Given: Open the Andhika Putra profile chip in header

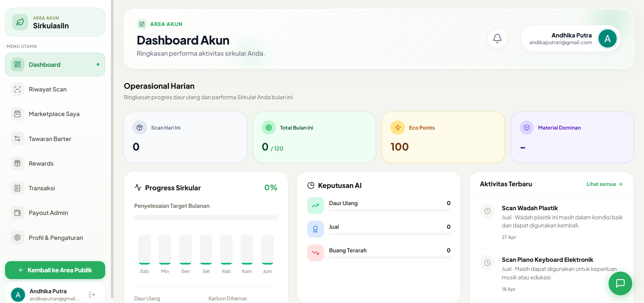Looking at the screenshot, I should [x=570, y=38].
